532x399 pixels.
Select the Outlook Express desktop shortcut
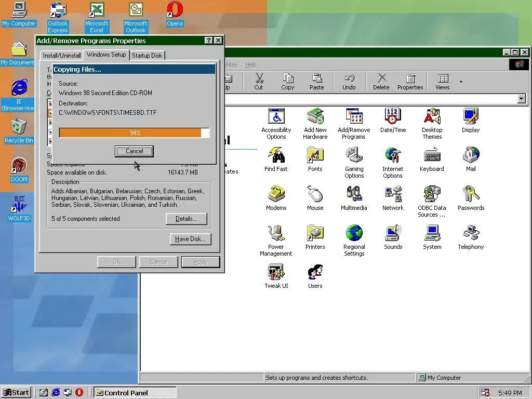[58, 17]
